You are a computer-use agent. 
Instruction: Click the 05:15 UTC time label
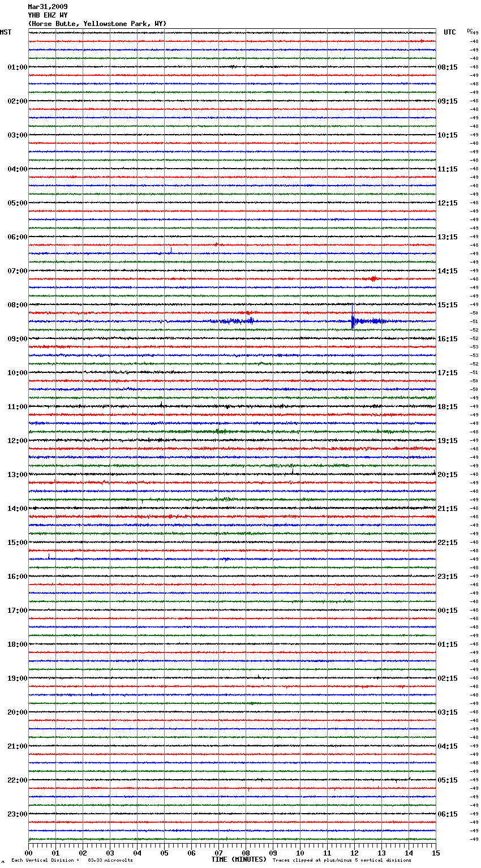point(448,780)
